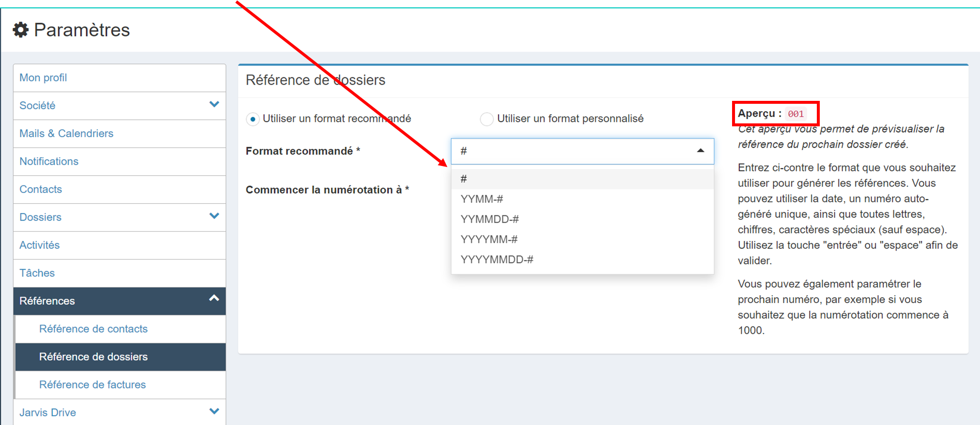Viewport: 980px width, 425px height.
Task: Click the Référence de dossiers panel title
Action: (316, 80)
